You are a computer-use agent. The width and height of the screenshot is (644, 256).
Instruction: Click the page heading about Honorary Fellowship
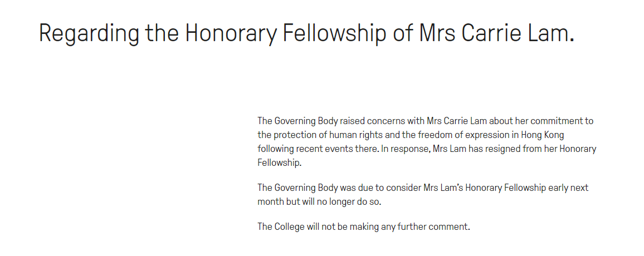[306, 33]
